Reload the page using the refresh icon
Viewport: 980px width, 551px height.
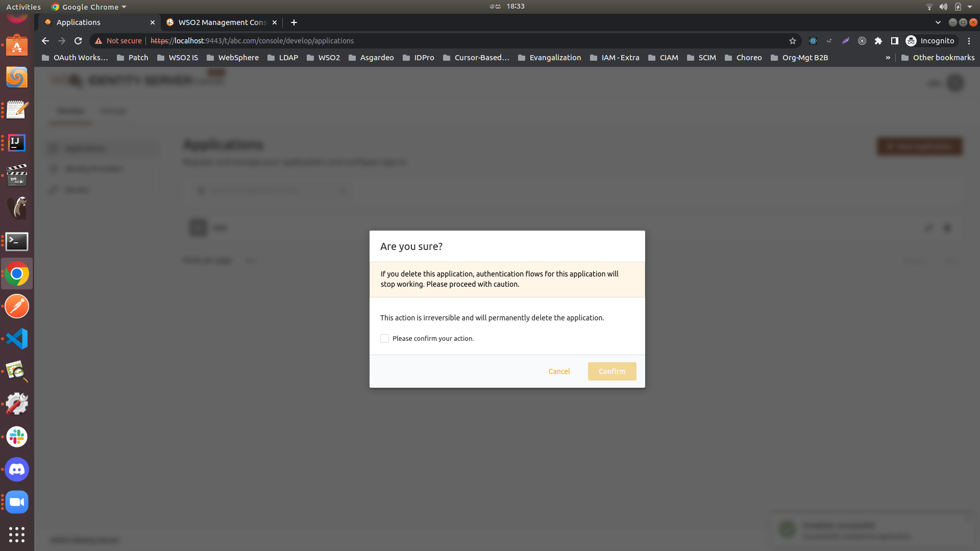78,41
